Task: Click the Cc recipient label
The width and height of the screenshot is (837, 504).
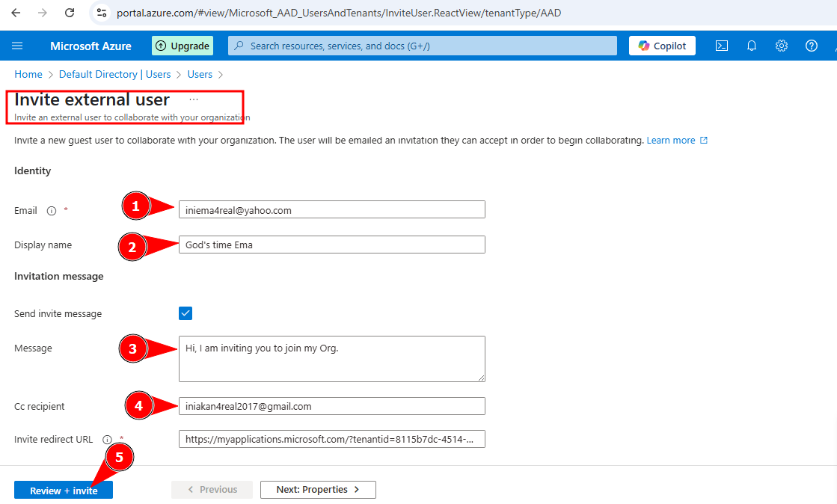Action: (x=40, y=407)
